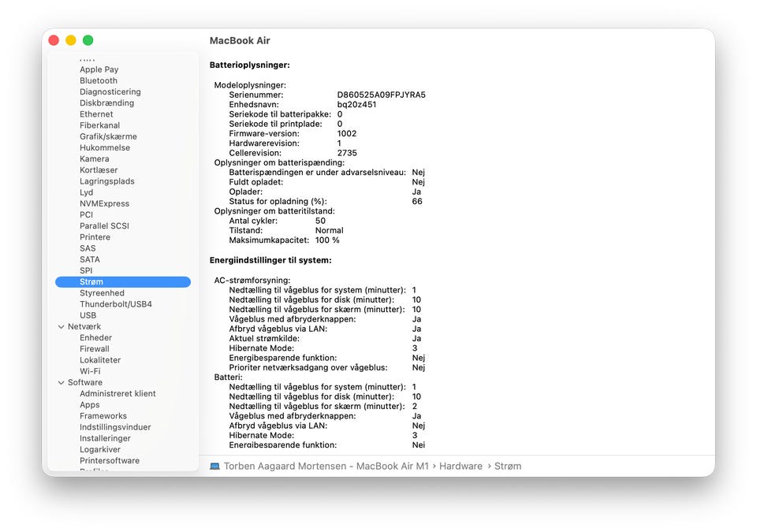Select the highlighted Strøm entry
This screenshot has height=532, width=757.
[x=123, y=282]
